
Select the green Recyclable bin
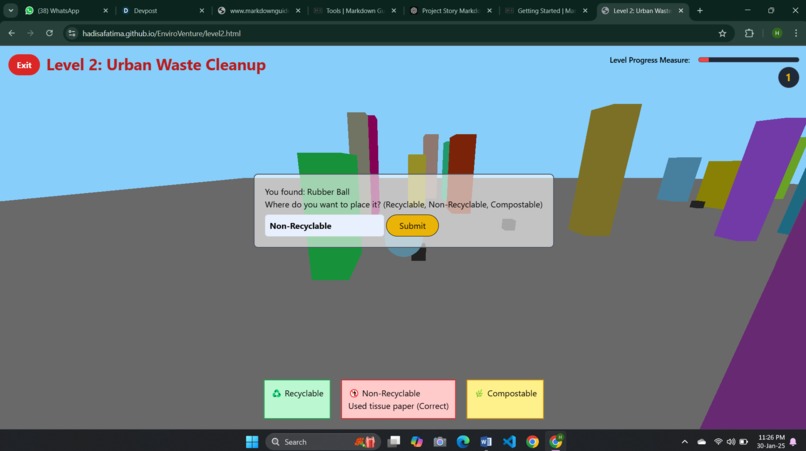tap(297, 399)
